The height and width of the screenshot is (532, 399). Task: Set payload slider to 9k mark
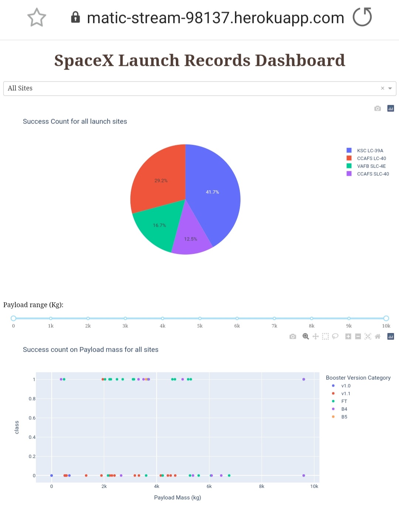[349, 318]
